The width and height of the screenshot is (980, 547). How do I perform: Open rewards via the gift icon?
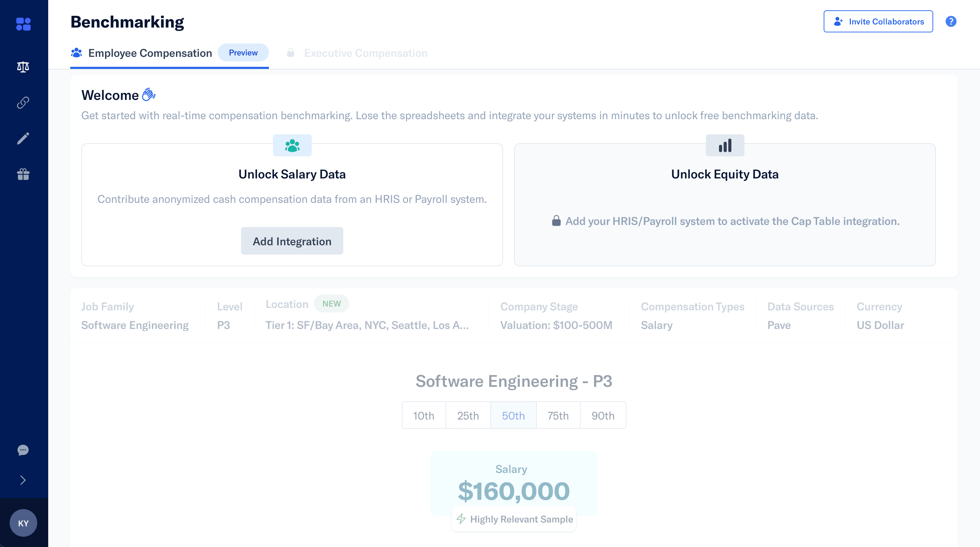click(x=23, y=174)
